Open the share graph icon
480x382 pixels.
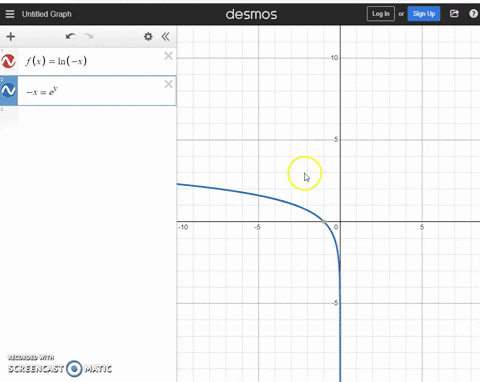pyautogui.click(x=454, y=14)
